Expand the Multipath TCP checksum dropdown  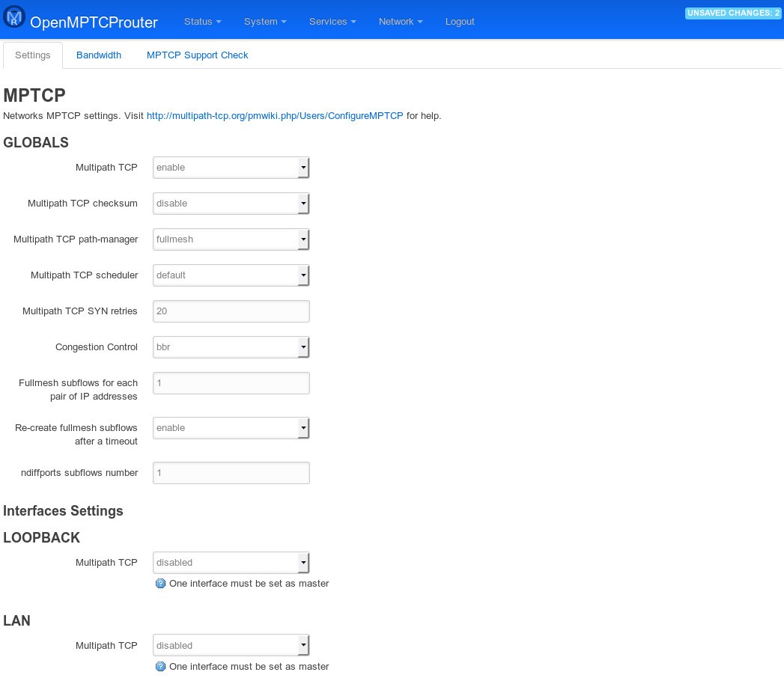coord(231,204)
